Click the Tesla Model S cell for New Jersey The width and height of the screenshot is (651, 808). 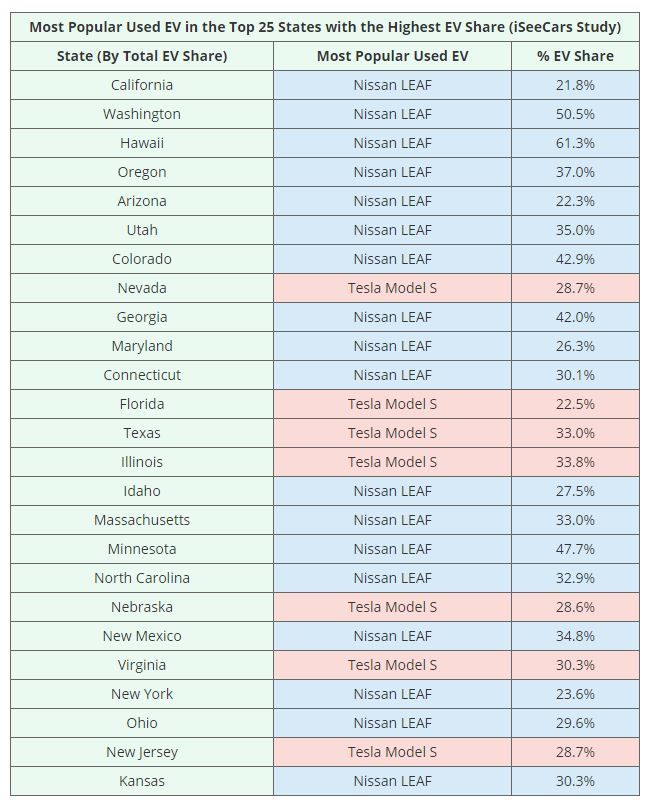[x=392, y=752]
